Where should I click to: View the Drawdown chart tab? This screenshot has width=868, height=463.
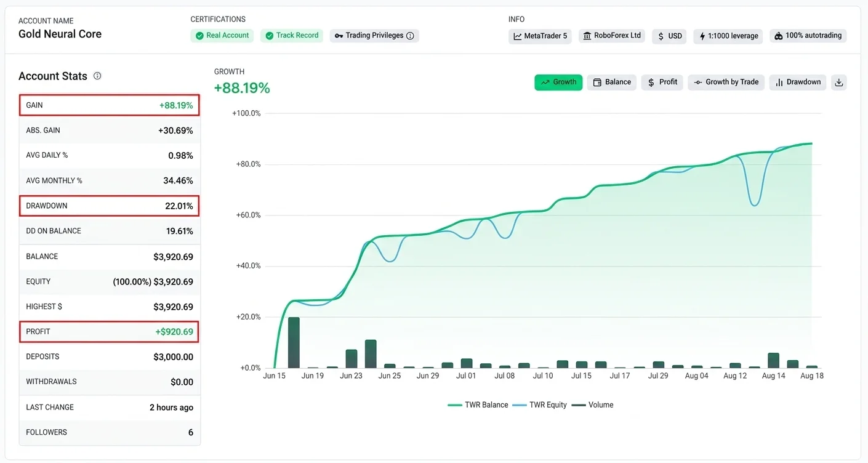tap(797, 83)
